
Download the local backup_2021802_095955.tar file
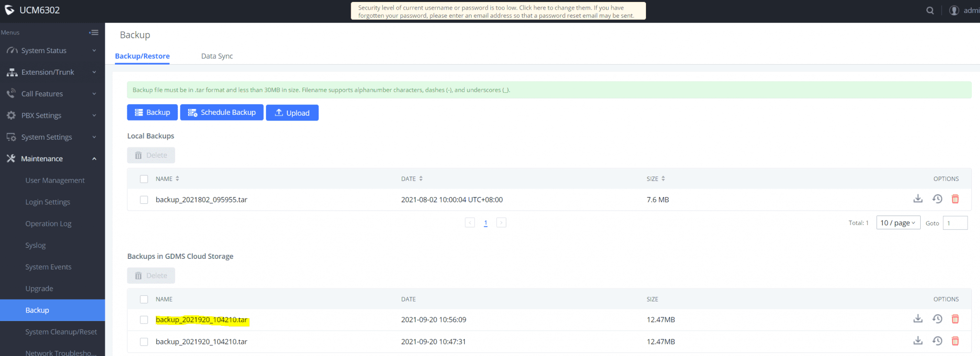click(x=917, y=199)
